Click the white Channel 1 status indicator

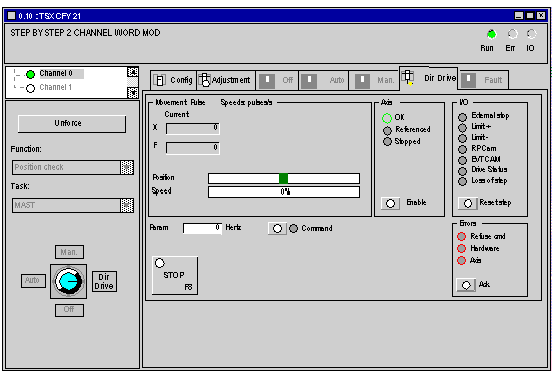[31, 88]
